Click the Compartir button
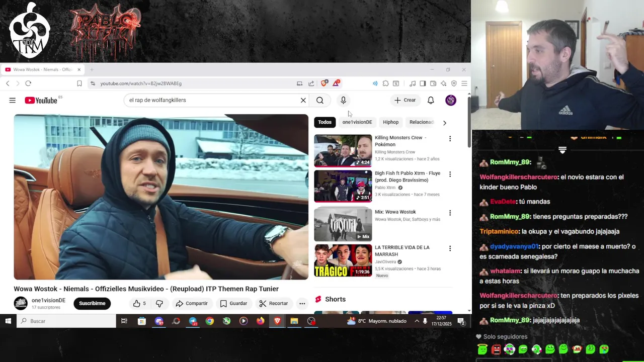Viewport: 644px width, 362px height. pyautogui.click(x=191, y=303)
